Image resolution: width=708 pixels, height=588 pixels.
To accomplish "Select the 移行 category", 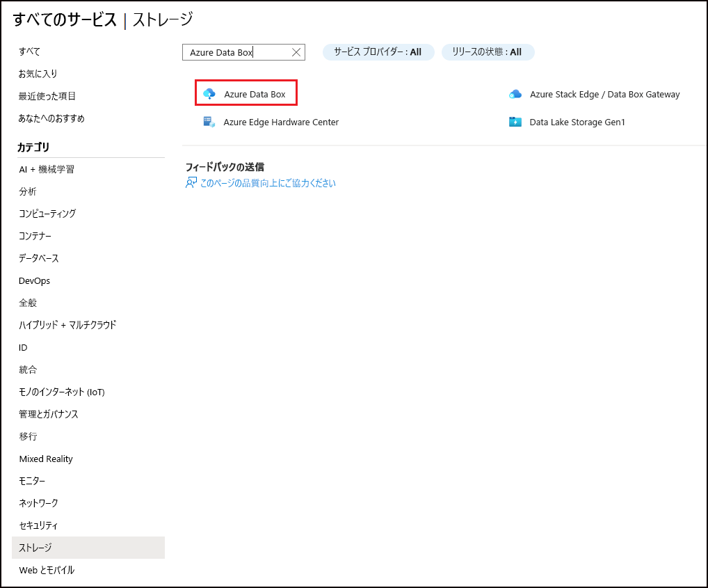I will 28,436.
